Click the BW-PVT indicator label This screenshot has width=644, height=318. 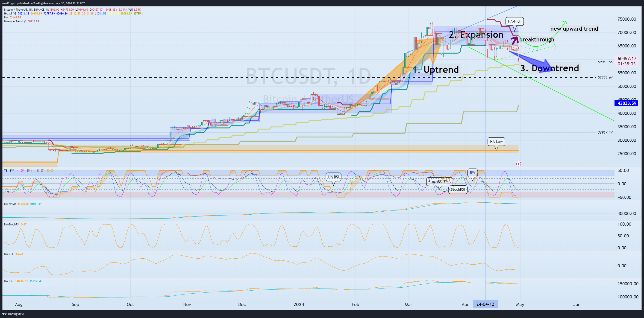(9, 281)
